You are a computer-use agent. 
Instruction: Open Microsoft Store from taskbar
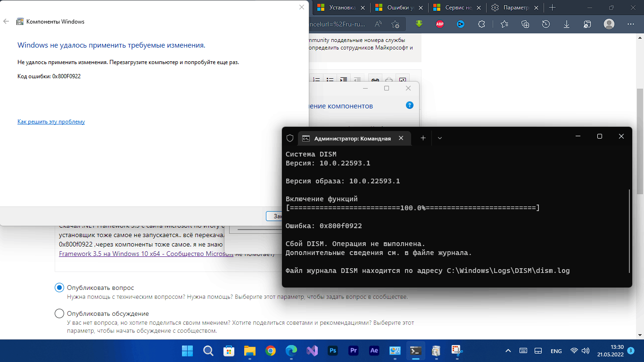[x=229, y=351]
